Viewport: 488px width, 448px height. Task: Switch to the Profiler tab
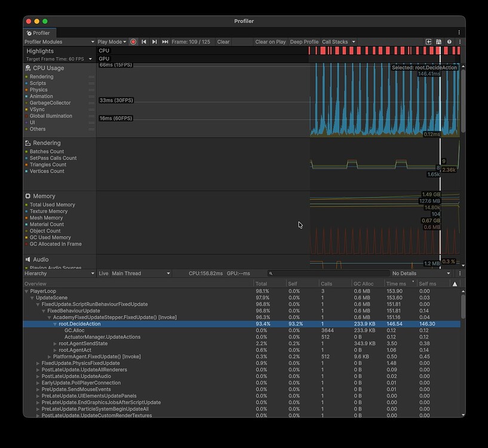[39, 33]
